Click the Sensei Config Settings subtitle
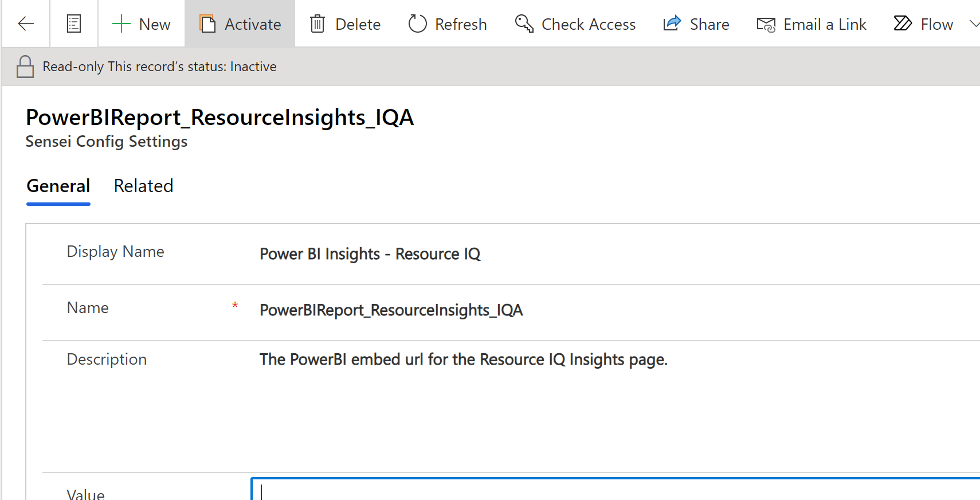Image resolution: width=980 pixels, height=500 pixels. click(107, 142)
